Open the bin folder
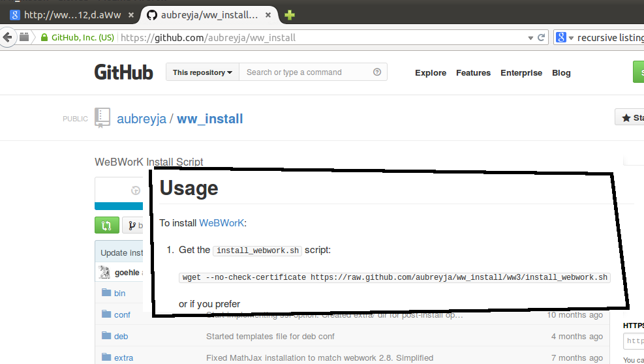 coord(119,293)
